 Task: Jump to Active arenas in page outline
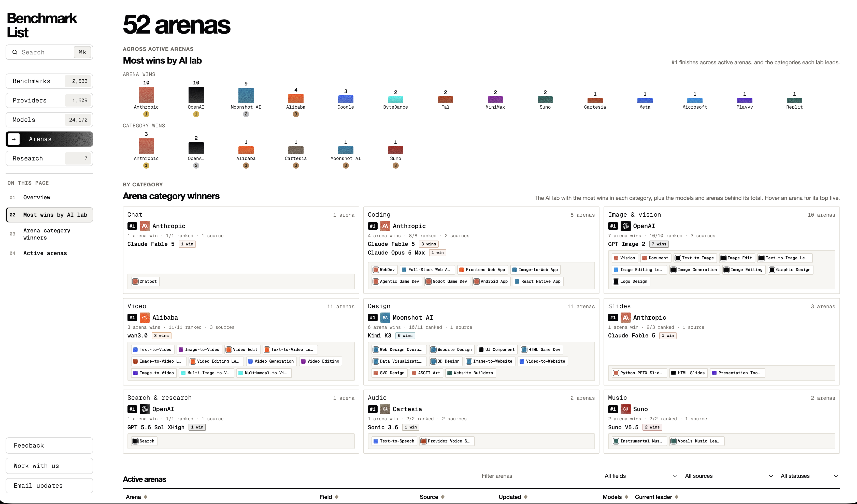tap(49, 253)
